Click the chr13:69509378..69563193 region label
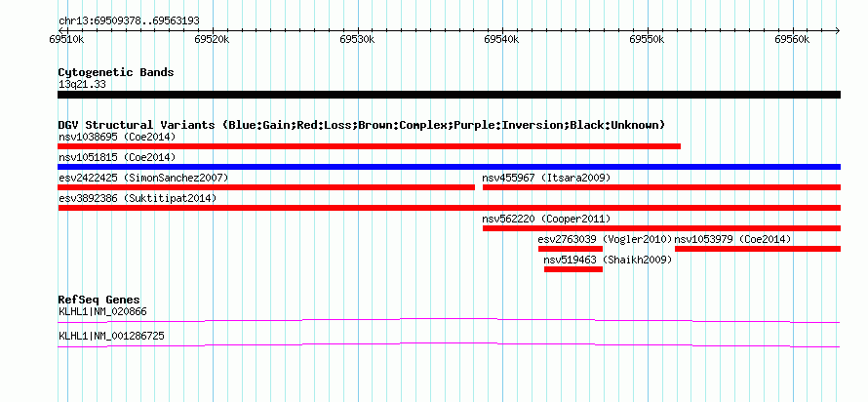The width and height of the screenshot is (868, 402). point(129,21)
